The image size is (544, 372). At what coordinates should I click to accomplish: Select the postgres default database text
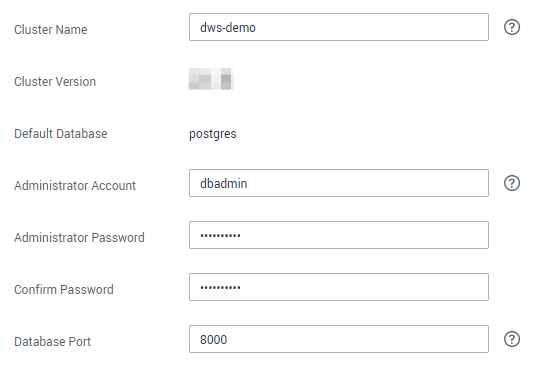point(213,134)
